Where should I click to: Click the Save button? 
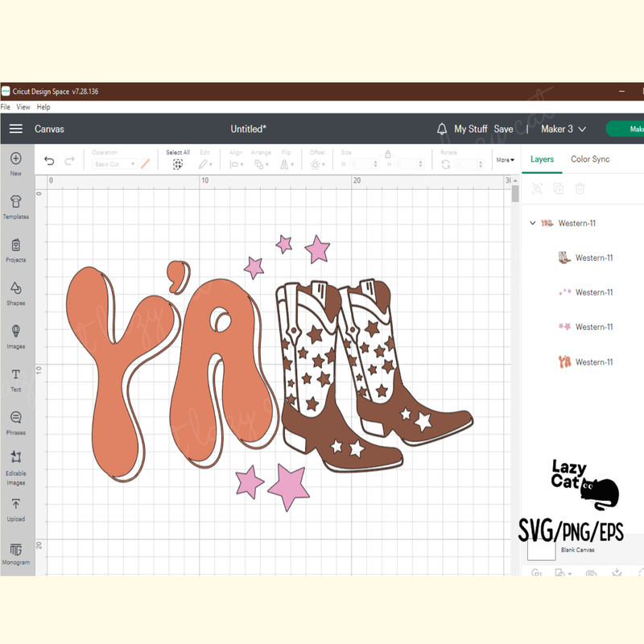coord(503,129)
